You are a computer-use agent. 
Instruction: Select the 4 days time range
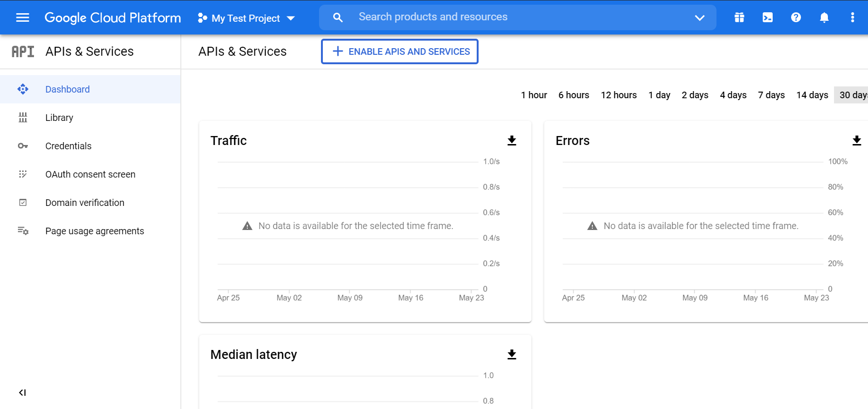[733, 95]
